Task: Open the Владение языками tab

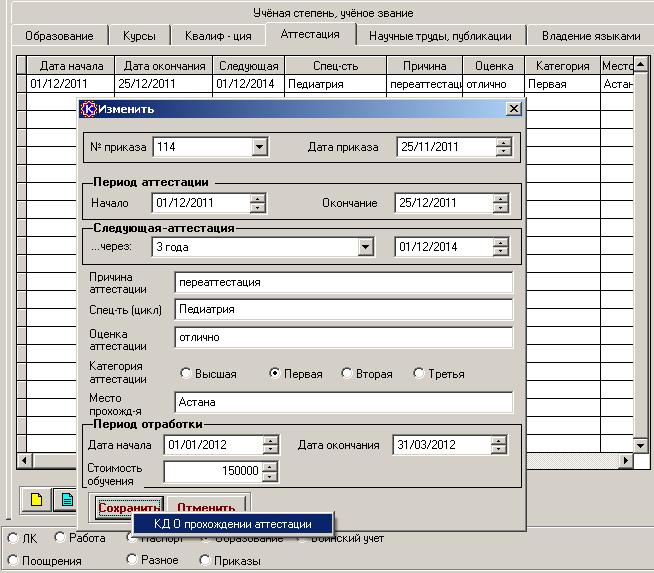Action: [x=591, y=36]
